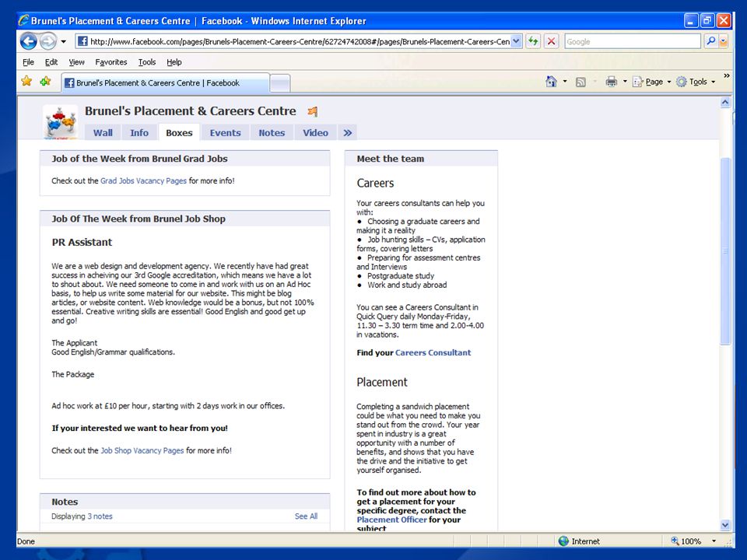Open the Favorites Center star icon
Viewport: 747px width, 560px height.
(x=26, y=82)
